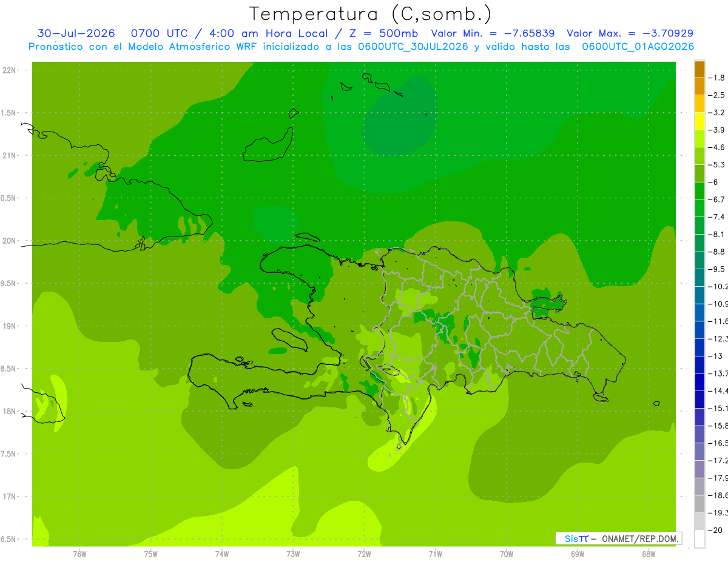Viewport: 728px width, 562px height.
Task: Click the '20N' latitude label
Action: (x=9, y=241)
